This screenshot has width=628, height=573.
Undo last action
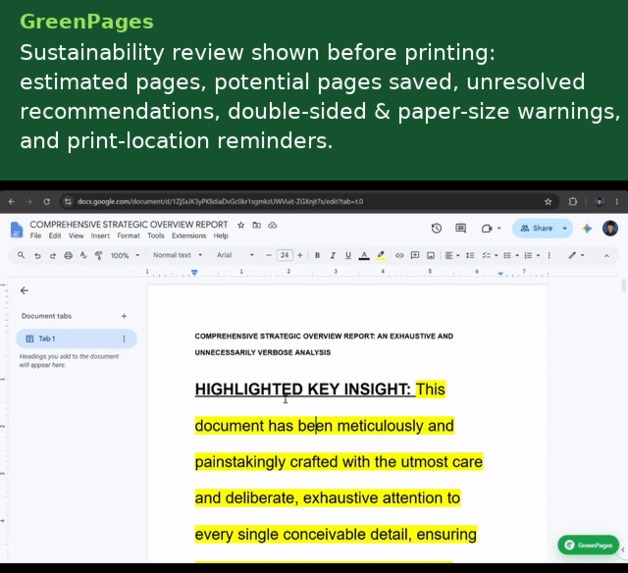coord(37,255)
